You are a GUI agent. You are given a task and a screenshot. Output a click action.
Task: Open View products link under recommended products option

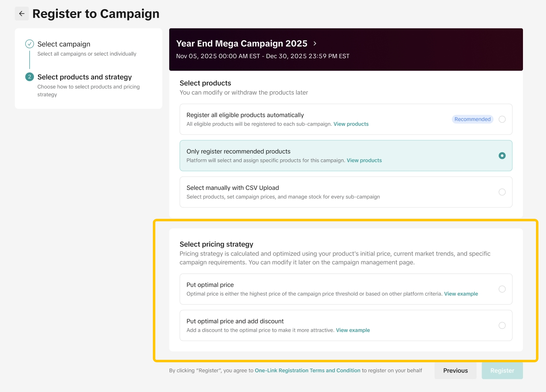364,161
